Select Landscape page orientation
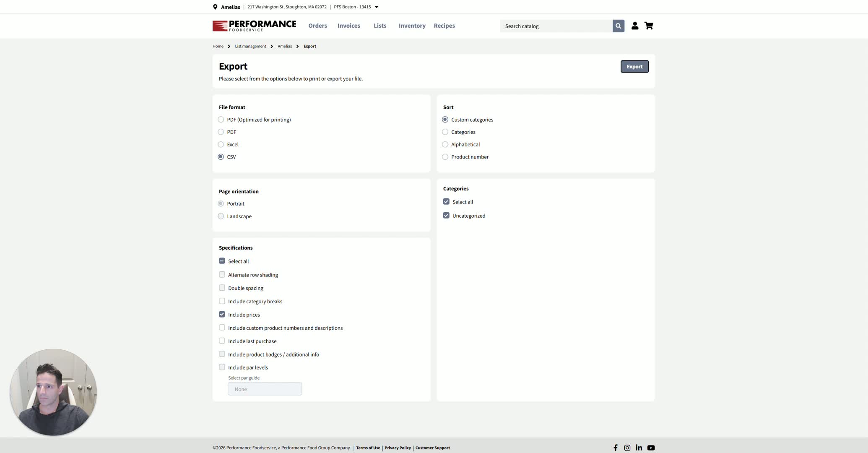868x453 pixels. [221, 216]
